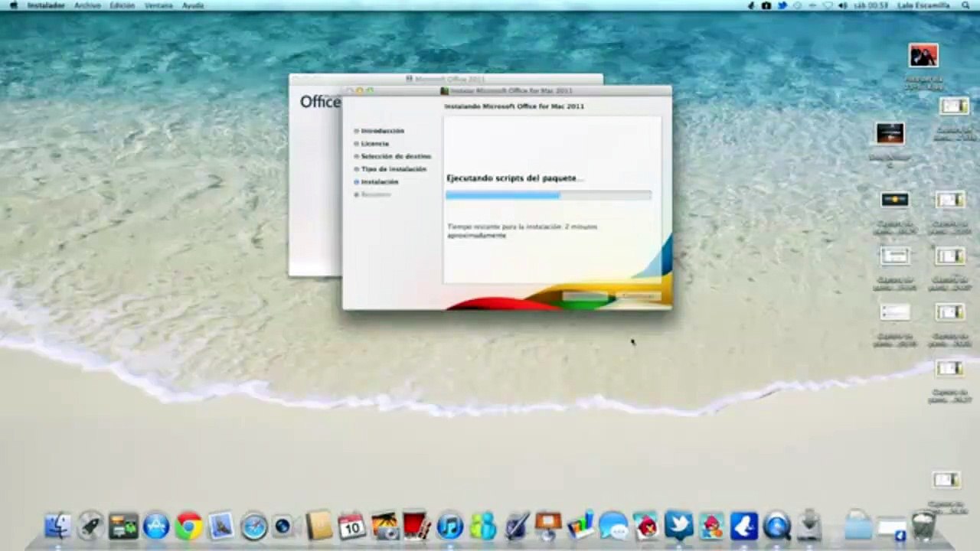Screen dimensions: 980x551
Task: Click the Twitter bird in menu bar
Action: coord(782,5)
